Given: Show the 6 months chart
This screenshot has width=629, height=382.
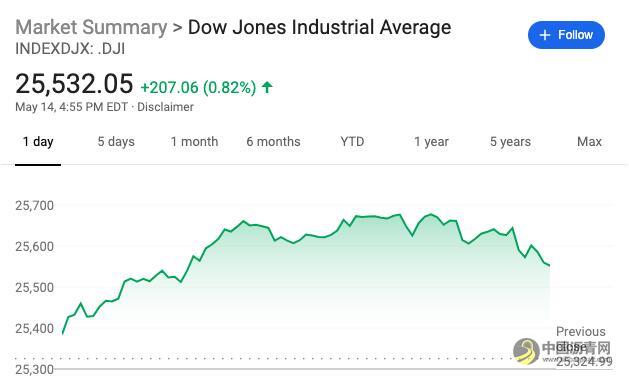Looking at the screenshot, I should 273,142.
